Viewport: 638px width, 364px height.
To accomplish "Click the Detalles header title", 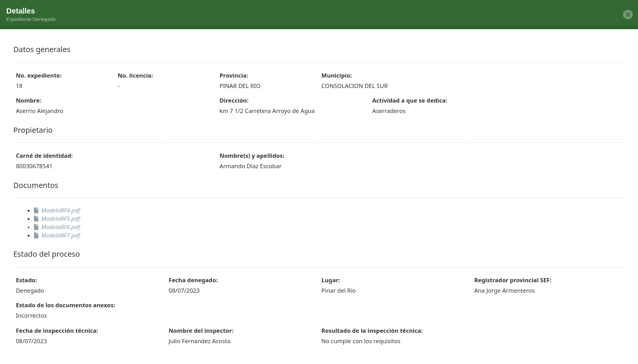I will tap(20, 11).
